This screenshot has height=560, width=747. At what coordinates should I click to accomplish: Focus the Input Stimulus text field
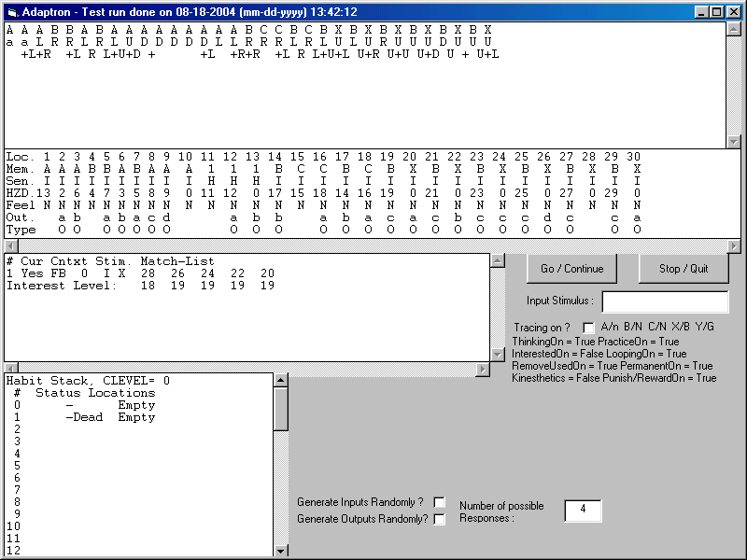coord(665,301)
